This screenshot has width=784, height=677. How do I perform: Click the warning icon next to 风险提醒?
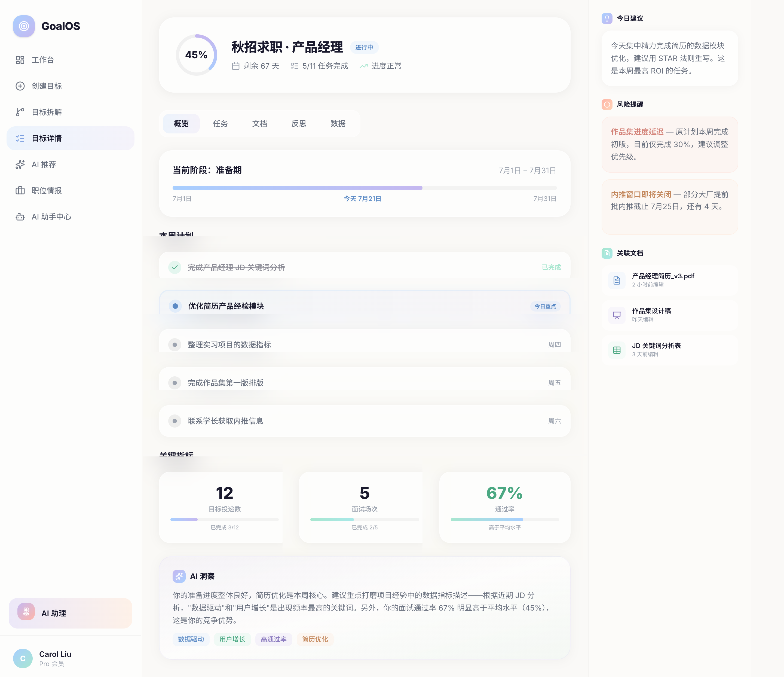tap(607, 105)
